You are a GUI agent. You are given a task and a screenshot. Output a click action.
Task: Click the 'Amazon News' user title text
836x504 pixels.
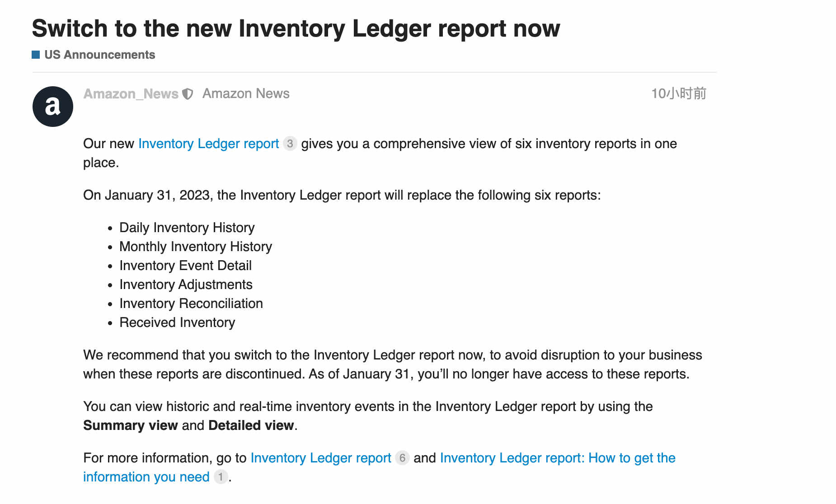click(246, 93)
